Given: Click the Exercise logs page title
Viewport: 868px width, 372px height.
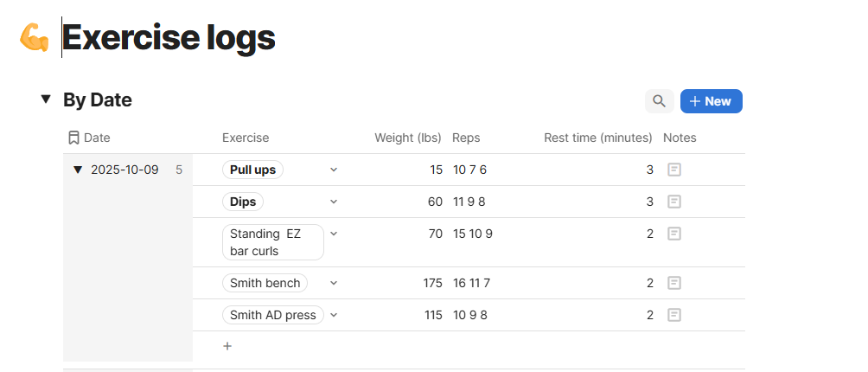Looking at the screenshot, I should coord(169,37).
